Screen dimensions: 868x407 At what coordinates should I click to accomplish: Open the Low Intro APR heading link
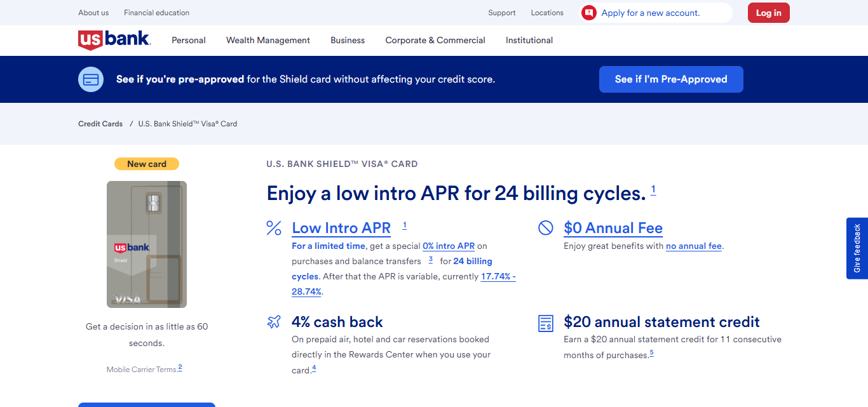tap(341, 228)
